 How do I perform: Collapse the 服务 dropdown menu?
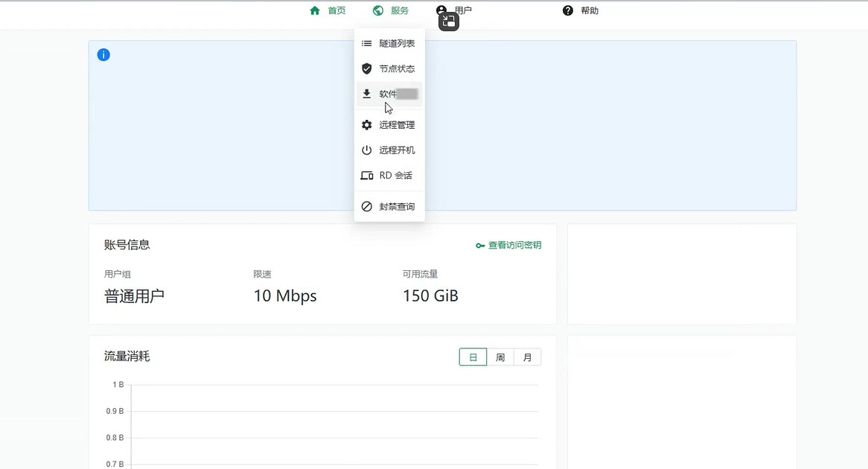pyautogui.click(x=392, y=10)
